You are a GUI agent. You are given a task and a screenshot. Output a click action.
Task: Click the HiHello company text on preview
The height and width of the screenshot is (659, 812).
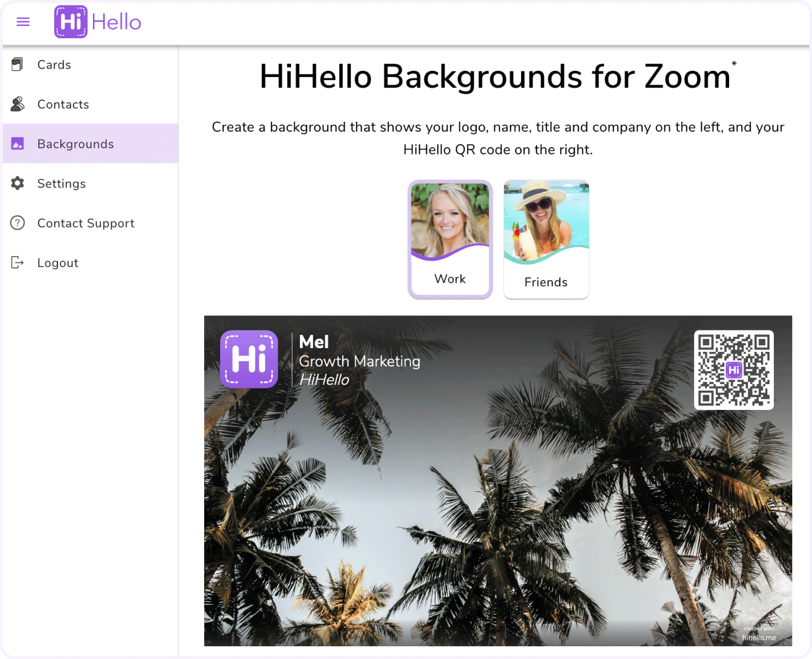pyautogui.click(x=324, y=380)
